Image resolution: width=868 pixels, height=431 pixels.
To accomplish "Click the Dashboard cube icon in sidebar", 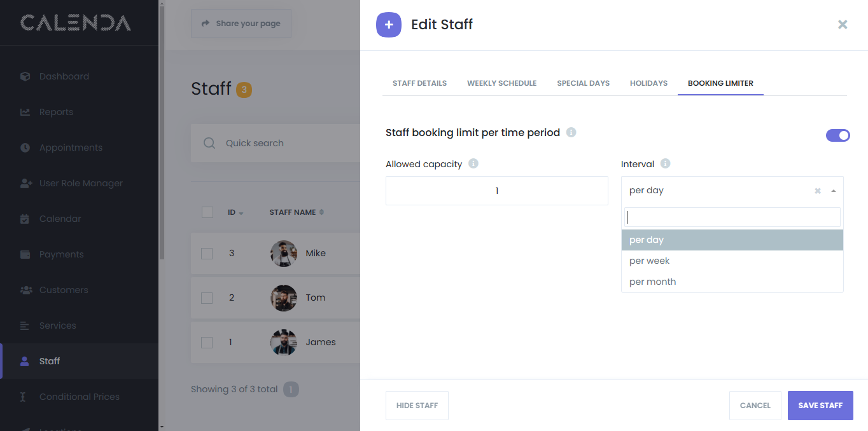I will click(25, 76).
